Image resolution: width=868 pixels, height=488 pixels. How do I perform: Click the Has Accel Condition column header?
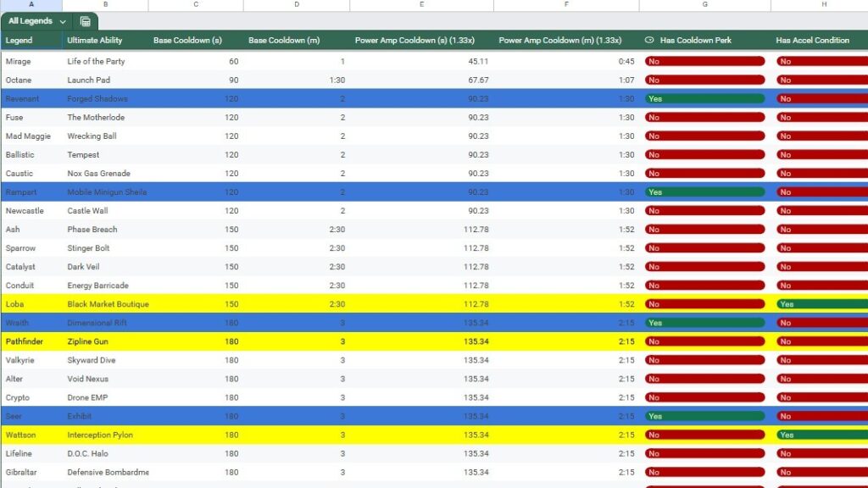[x=820, y=41]
